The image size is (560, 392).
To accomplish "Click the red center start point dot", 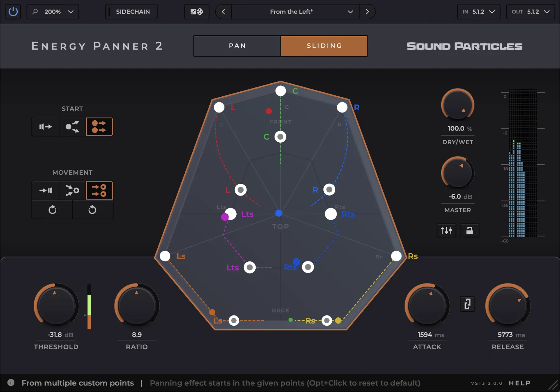I will tap(269, 111).
